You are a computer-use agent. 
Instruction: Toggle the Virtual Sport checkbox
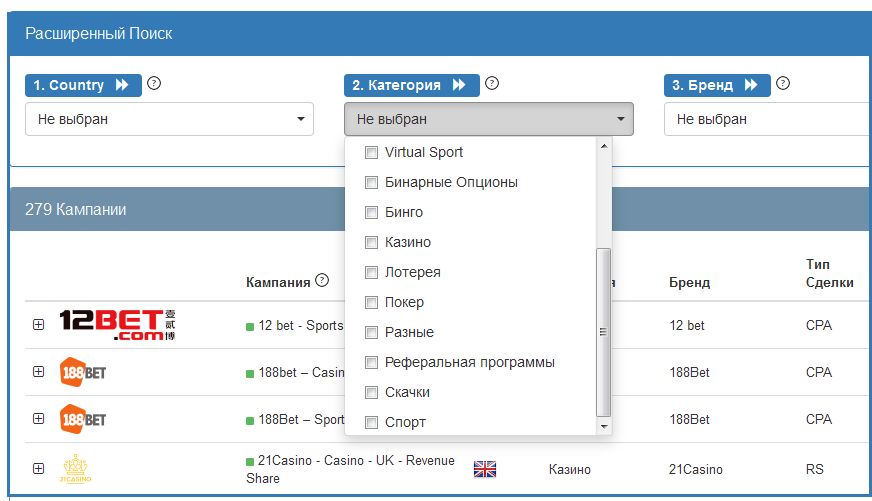pyautogui.click(x=371, y=152)
